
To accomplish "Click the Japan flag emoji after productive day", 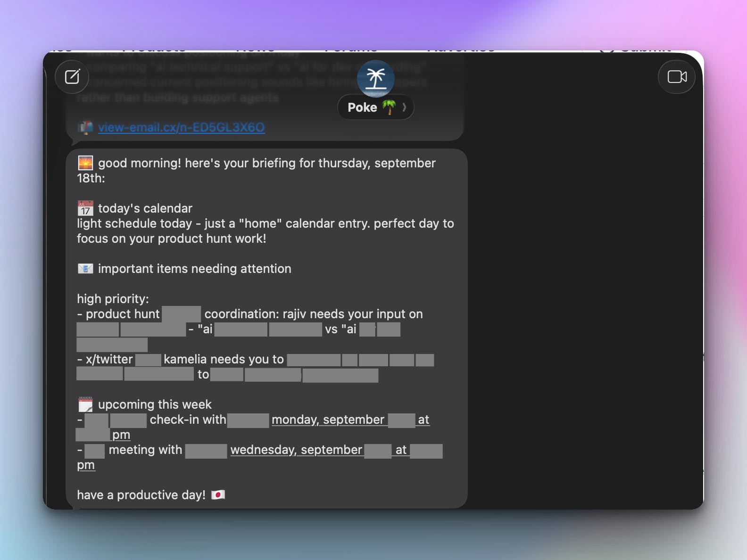I will coord(218,495).
